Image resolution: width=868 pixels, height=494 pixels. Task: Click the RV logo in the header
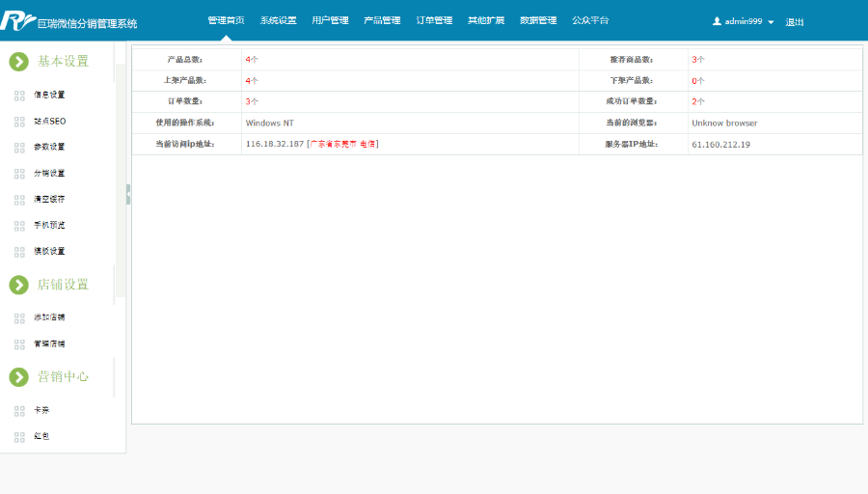pos(17,21)
